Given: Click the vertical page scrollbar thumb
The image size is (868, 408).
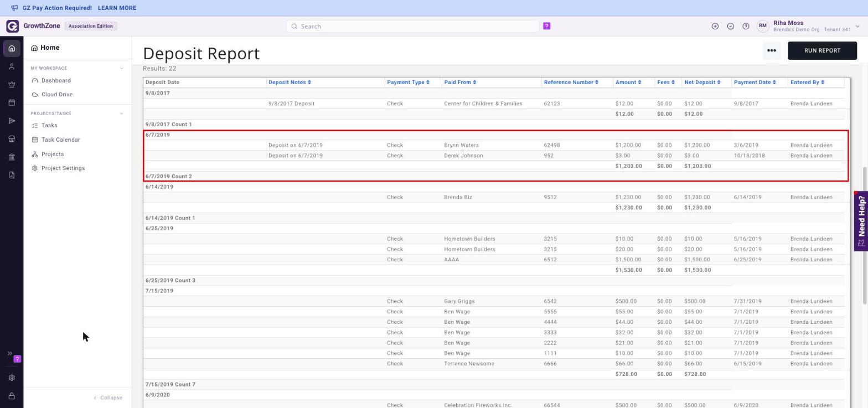Looking at the screenshot, I should tap(865, 235).
